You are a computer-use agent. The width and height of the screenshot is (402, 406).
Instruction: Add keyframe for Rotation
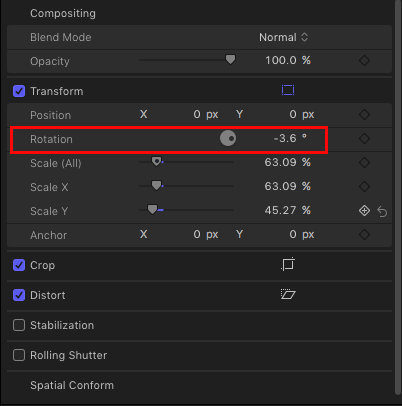point(364,138)
